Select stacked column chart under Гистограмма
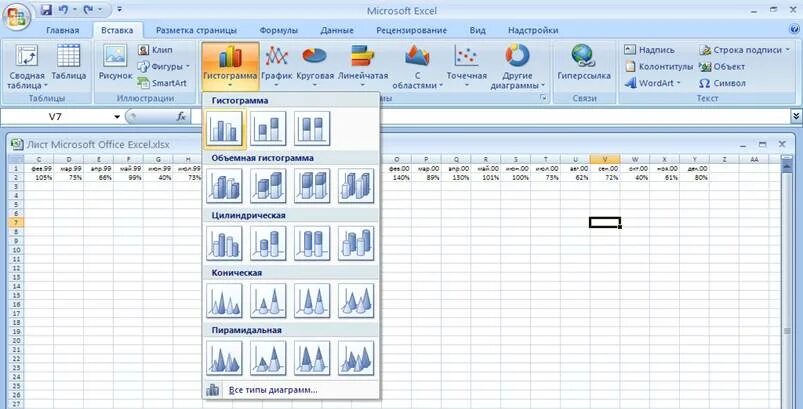 pos(268,128)
